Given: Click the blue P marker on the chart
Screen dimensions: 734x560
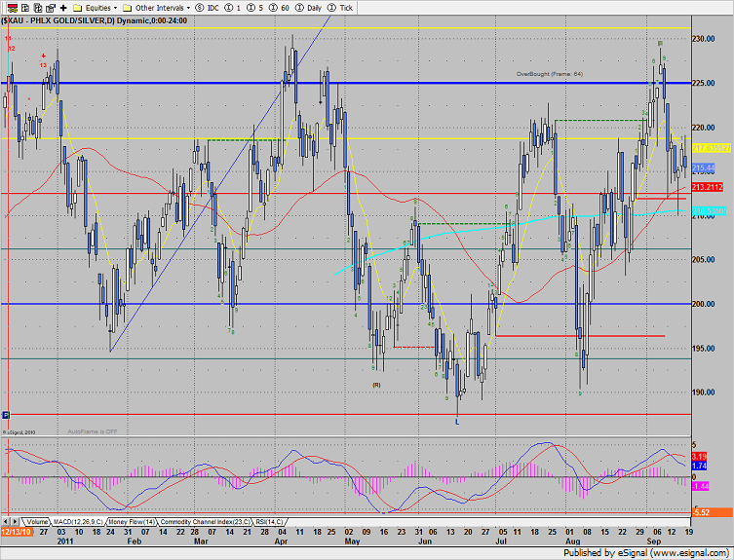Looking at the screenshot, I should tap(6, 414).
